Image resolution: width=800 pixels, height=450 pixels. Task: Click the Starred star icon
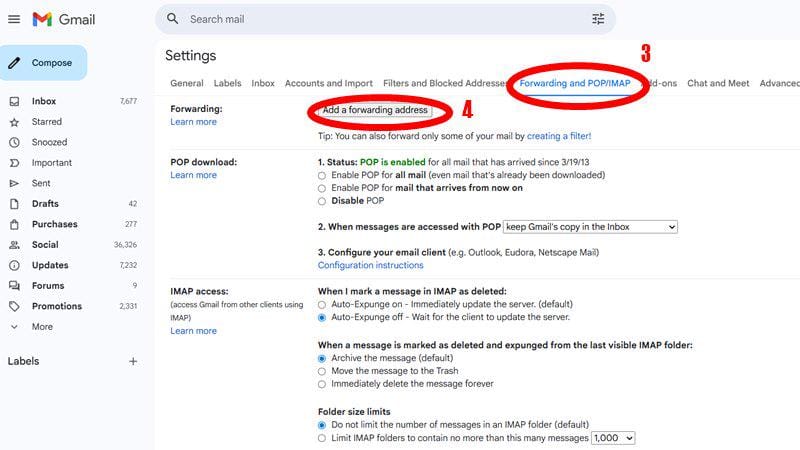click(x=14, y=122)
